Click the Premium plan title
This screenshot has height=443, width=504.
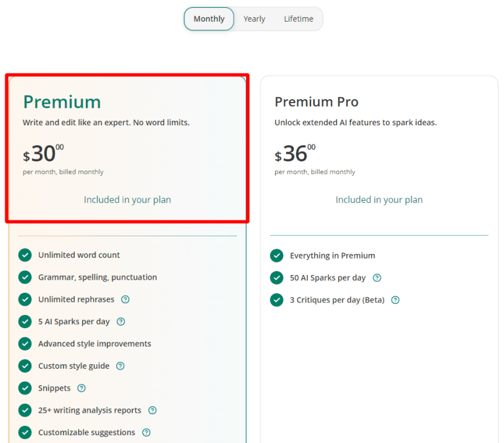62,102
